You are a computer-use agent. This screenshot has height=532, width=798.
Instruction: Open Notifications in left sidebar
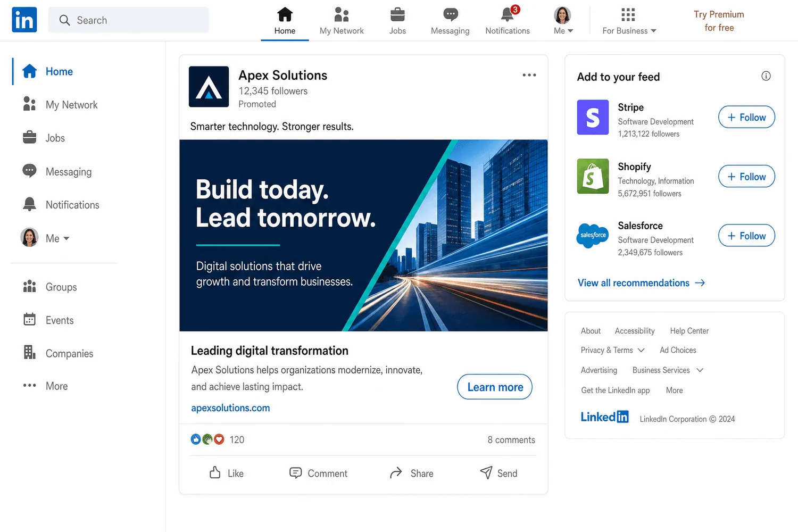(61, 205)
